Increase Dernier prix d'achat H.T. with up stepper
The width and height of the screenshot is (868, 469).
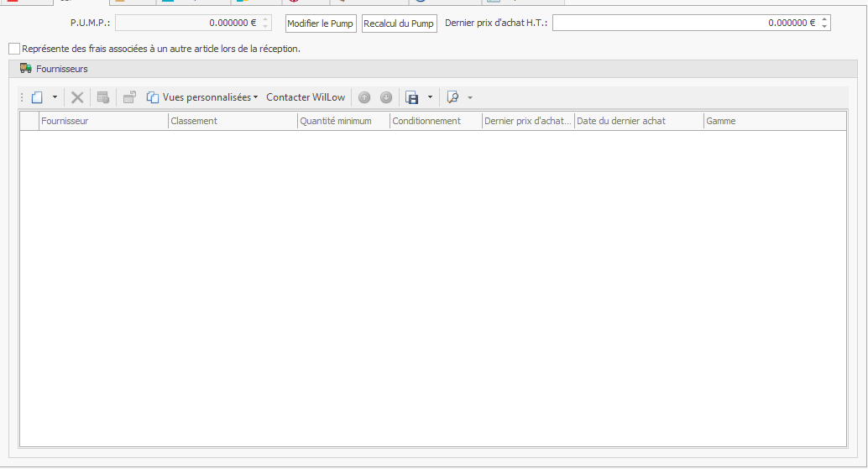tap(824, 19)
